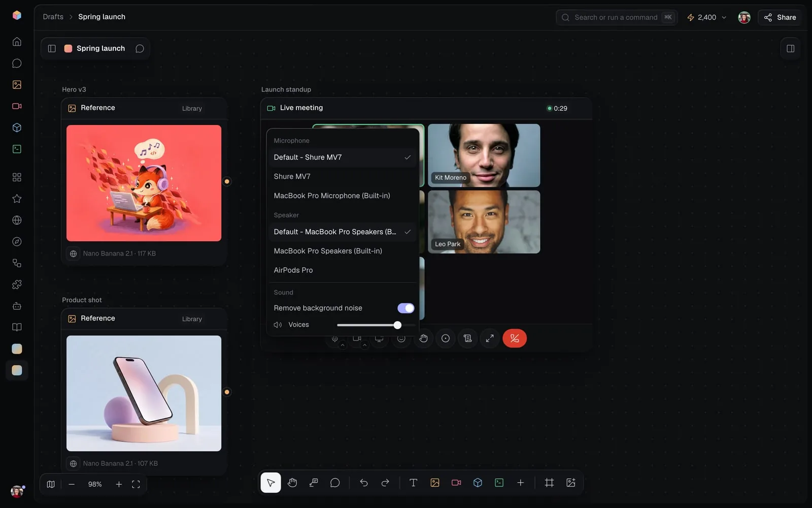
Task: Click the zoom in plus button
Action: [119, 484]
